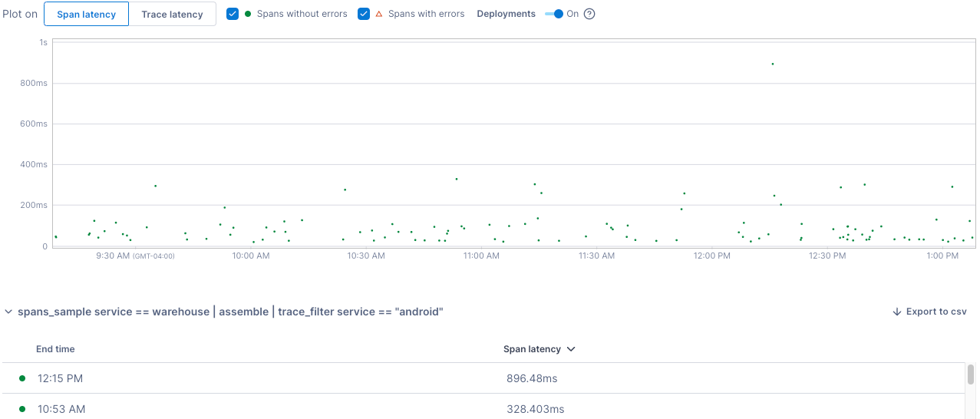Click the table's vertical scrollbar thumb
This screenshot has width=980, height=419.
[970, 374]
